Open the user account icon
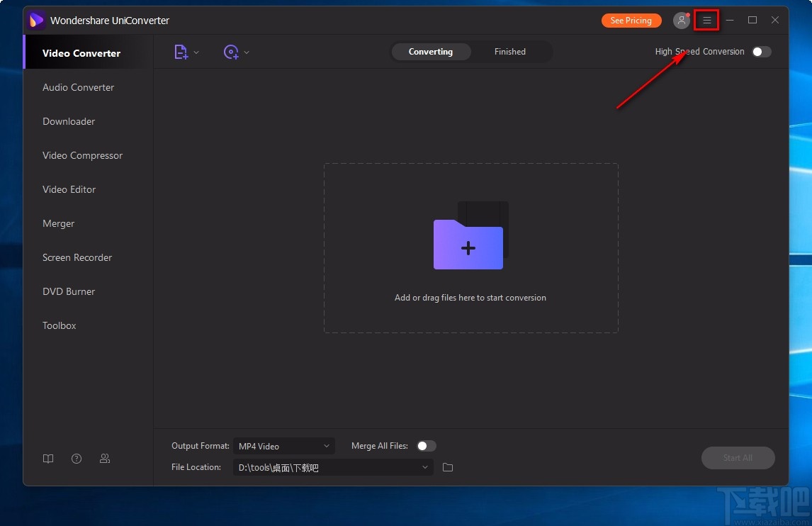This screenshot has width=812, height=526. [x=681, y=21]
